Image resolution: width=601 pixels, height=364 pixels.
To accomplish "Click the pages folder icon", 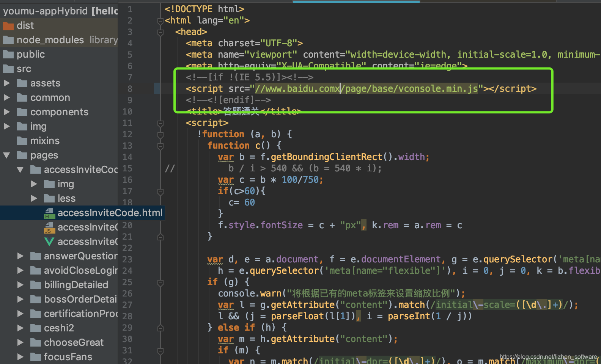I will 22,155.
